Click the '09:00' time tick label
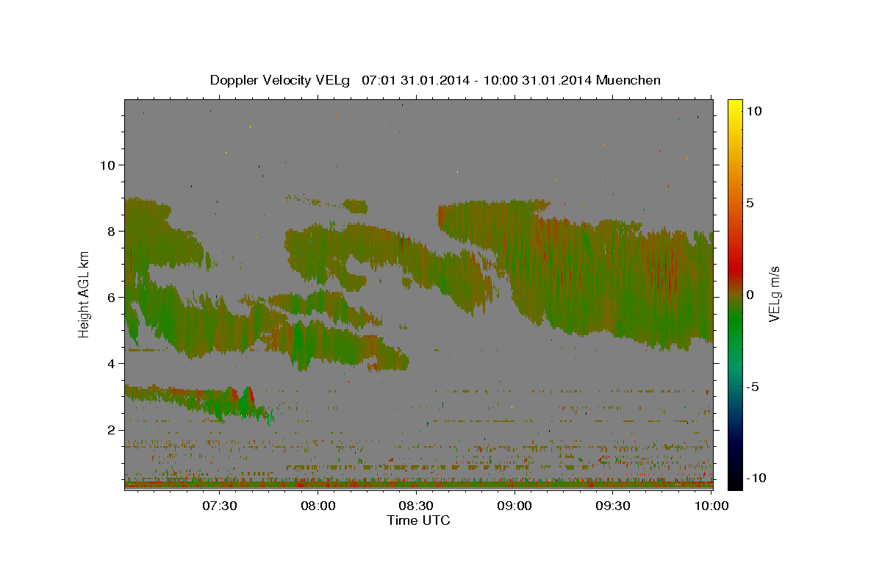Viewport: 882px width, 588px height. [x=514, y=506]
